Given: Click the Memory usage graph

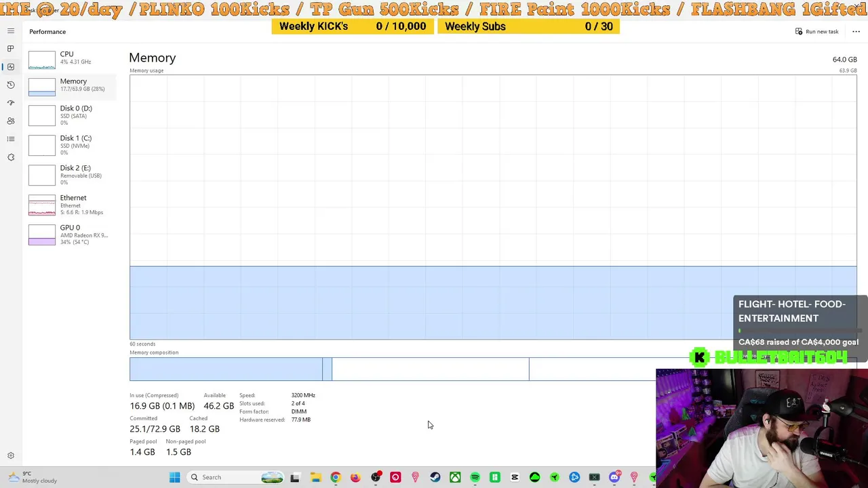Looking at the screenshot, I should pyautogui.click(x=493, y=207).
